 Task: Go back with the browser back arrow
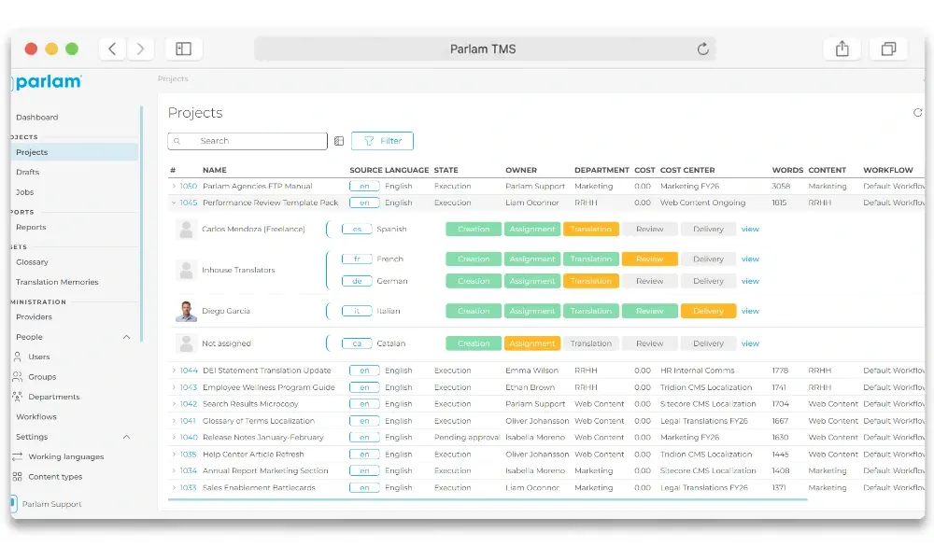[x=112, y=49]
